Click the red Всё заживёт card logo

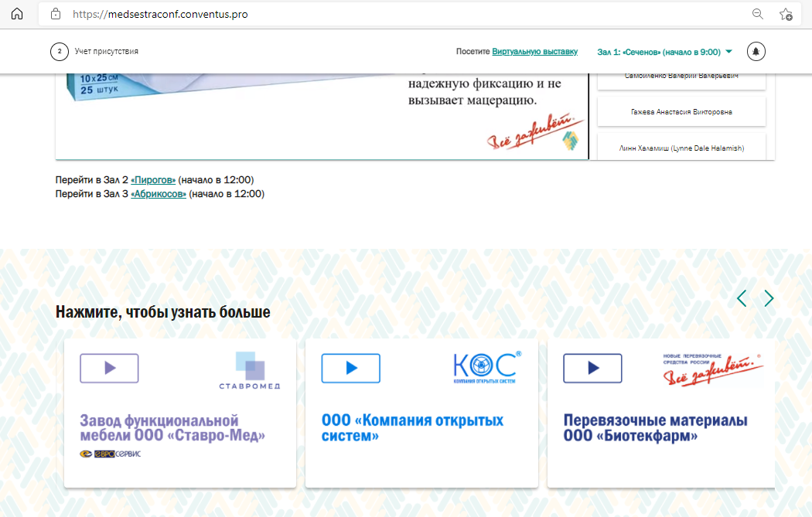713,369
